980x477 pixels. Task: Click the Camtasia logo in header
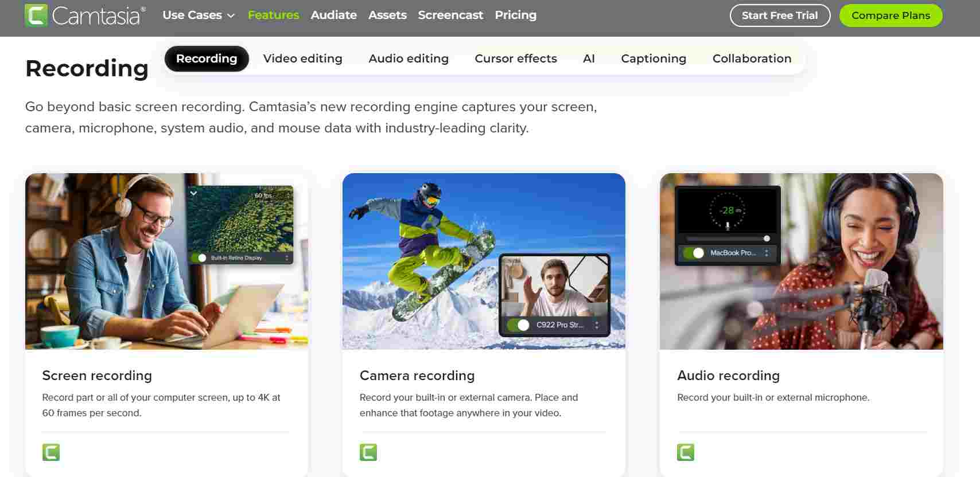(x=85, y=15)
